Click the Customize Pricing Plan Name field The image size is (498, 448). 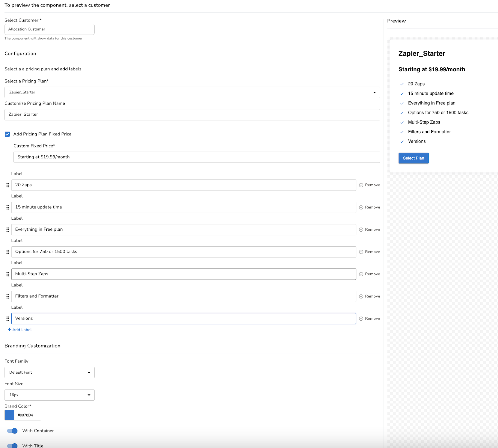[x=192, y=115]
